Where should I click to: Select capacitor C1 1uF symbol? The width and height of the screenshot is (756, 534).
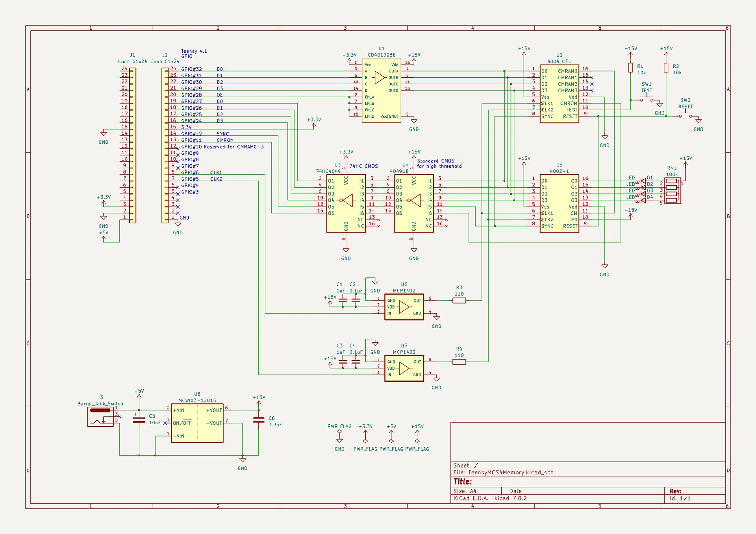[343, 301]
